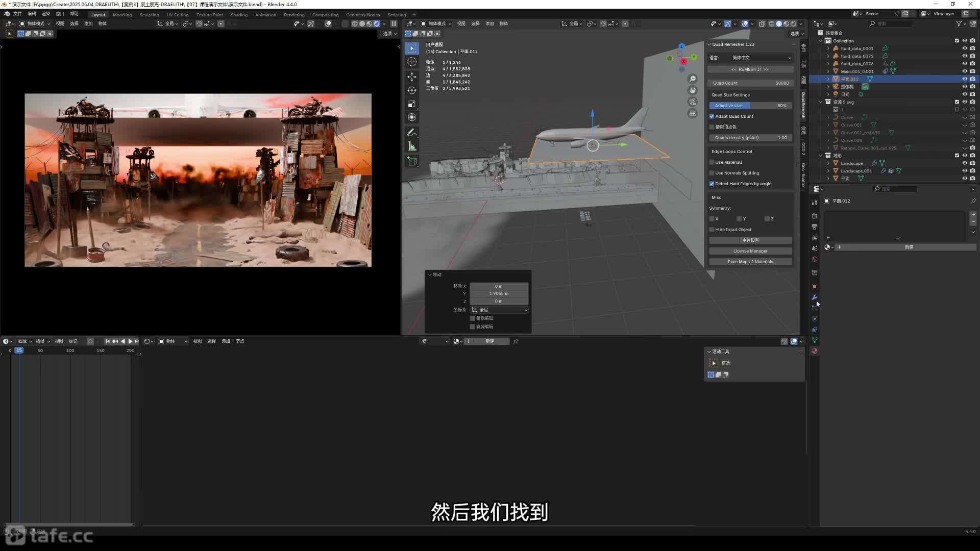Click the zoom magnifier viewport navigation icon
980x551 pixels.
[x=693, y=79]
